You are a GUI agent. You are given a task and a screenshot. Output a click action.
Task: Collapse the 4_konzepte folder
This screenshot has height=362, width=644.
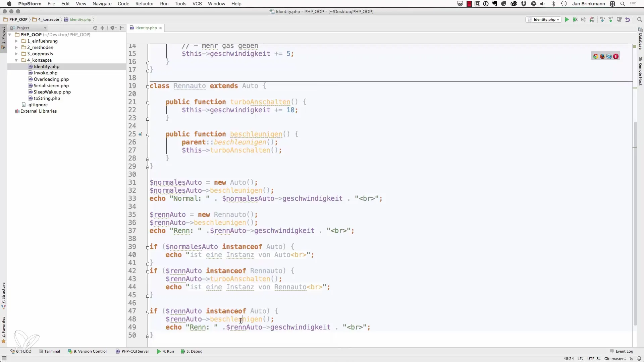pos(16,60)
